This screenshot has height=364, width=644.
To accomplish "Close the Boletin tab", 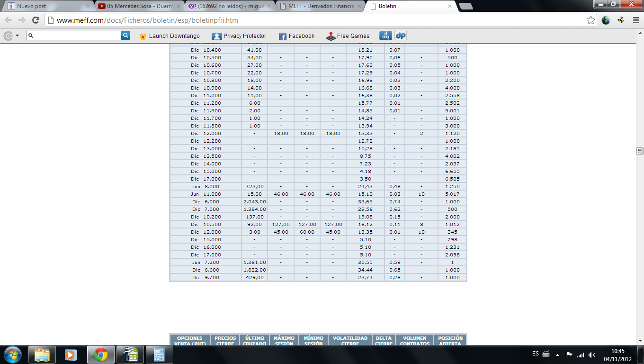I will click(x=450, y=6).
